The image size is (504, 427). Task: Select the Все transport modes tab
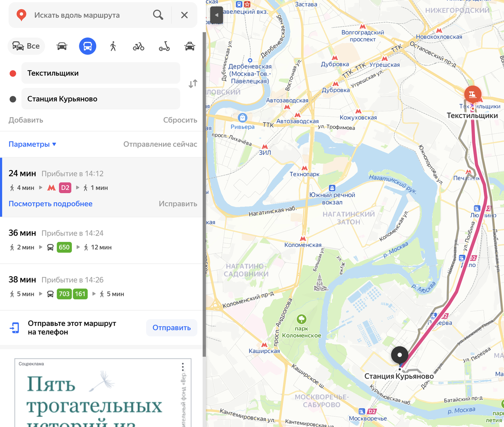(26, 46)
